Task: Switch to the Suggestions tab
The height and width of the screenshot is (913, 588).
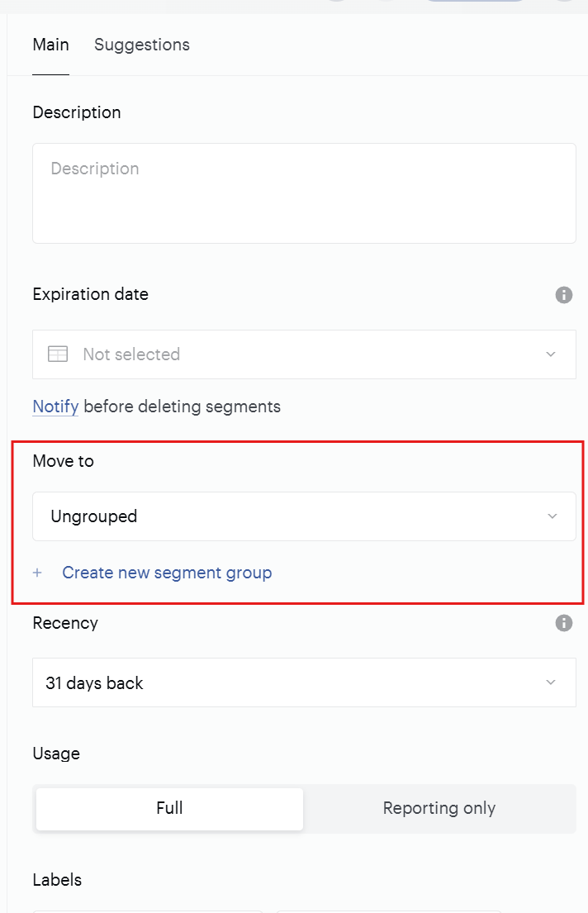Action: (142, 45)
